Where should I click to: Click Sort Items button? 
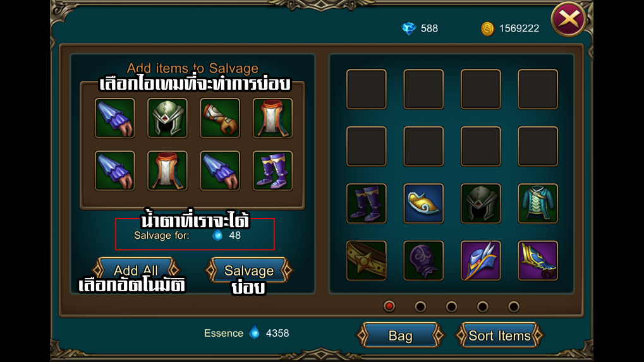click(499, 335)
